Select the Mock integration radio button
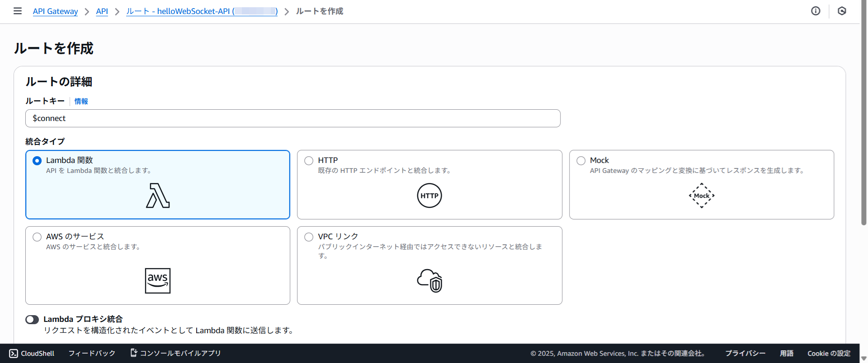The image size is (868, 363). [x=581, y=161]
